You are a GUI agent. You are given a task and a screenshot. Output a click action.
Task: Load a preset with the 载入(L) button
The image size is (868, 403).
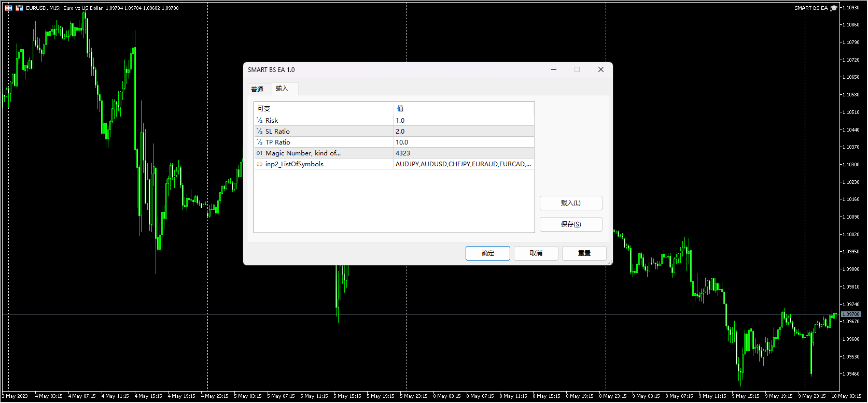571,203
